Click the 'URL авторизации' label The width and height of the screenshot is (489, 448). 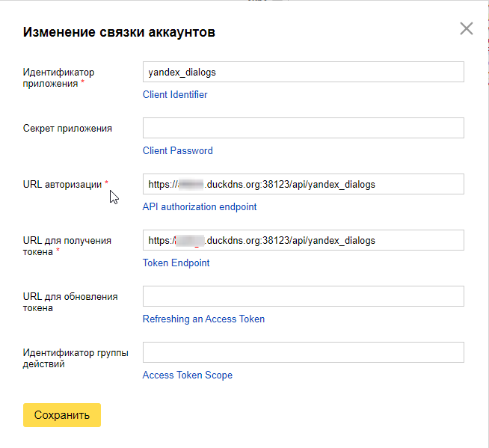[x=62, y=185]
